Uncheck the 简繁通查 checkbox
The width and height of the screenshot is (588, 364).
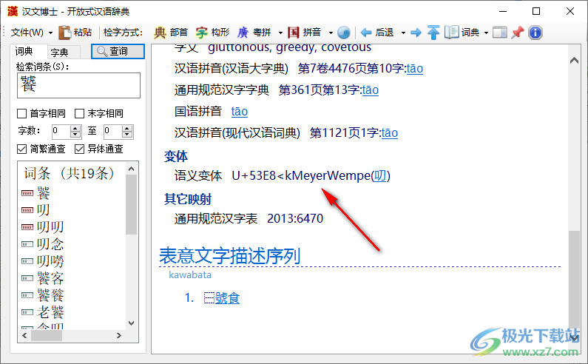[21, 149]
